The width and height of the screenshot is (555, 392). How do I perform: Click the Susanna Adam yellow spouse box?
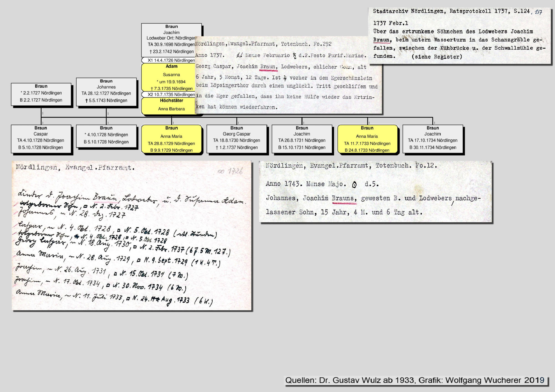point(168,78)
